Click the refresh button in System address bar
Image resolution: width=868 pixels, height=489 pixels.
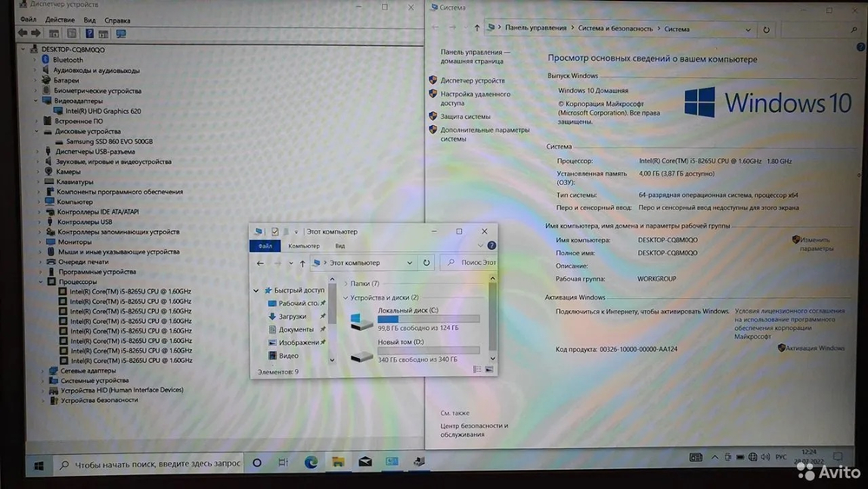tap(766, 30)
